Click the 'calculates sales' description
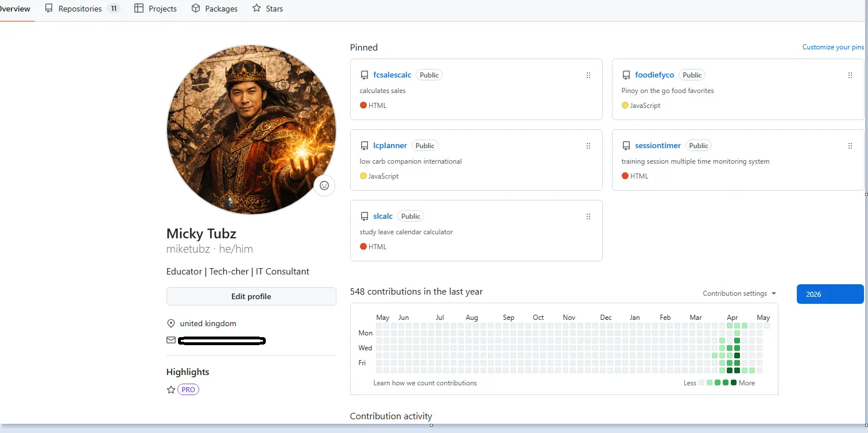The height and width of the screenshot is (433, 868). click(383, 91)
